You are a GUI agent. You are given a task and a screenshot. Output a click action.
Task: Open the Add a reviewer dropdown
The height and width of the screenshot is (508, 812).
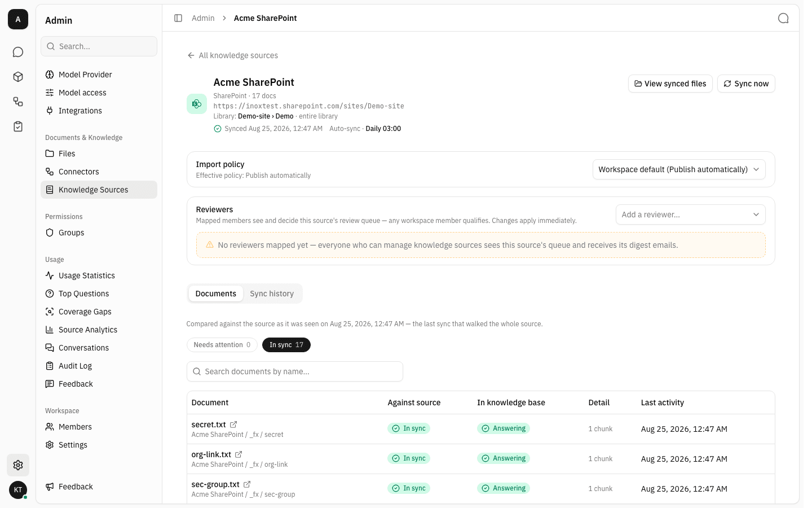point(690,214)
